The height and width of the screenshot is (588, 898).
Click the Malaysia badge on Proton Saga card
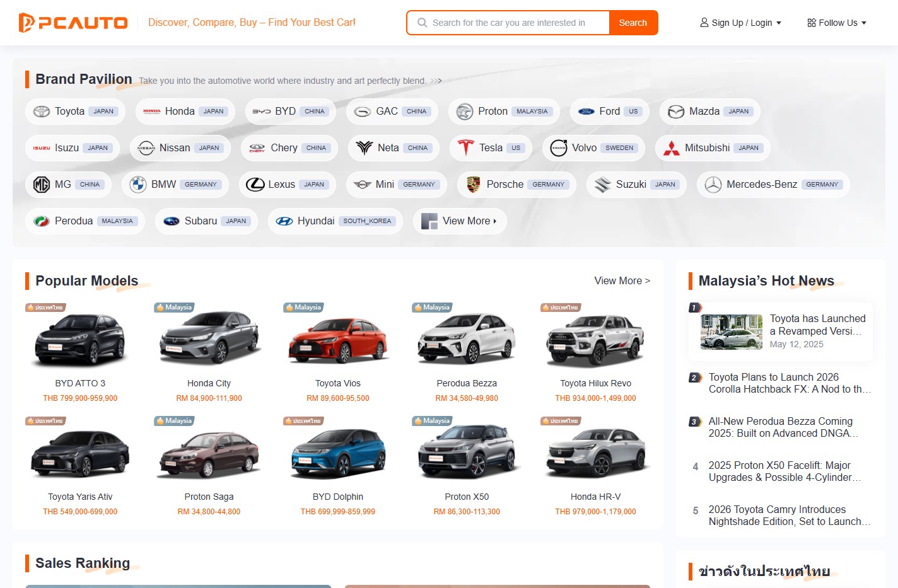point(175,421)
